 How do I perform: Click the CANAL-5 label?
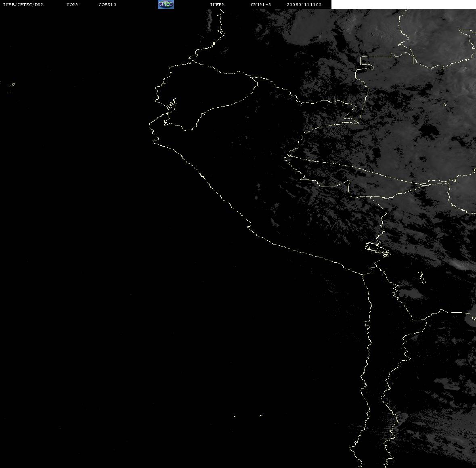[261, 4]
